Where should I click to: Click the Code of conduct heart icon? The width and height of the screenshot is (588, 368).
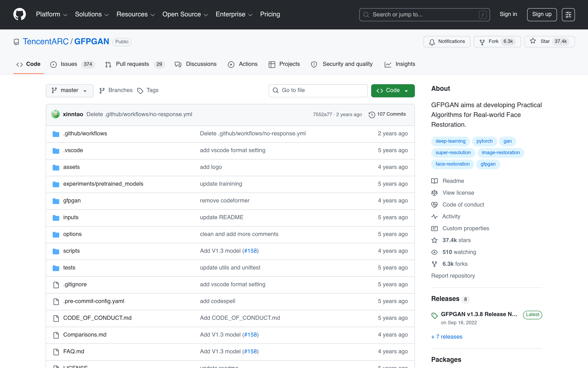[434, 205]
